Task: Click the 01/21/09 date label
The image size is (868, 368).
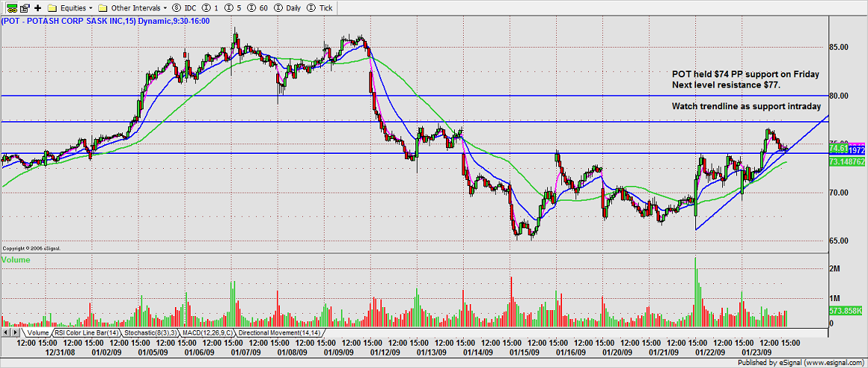Action: [663, 352]
